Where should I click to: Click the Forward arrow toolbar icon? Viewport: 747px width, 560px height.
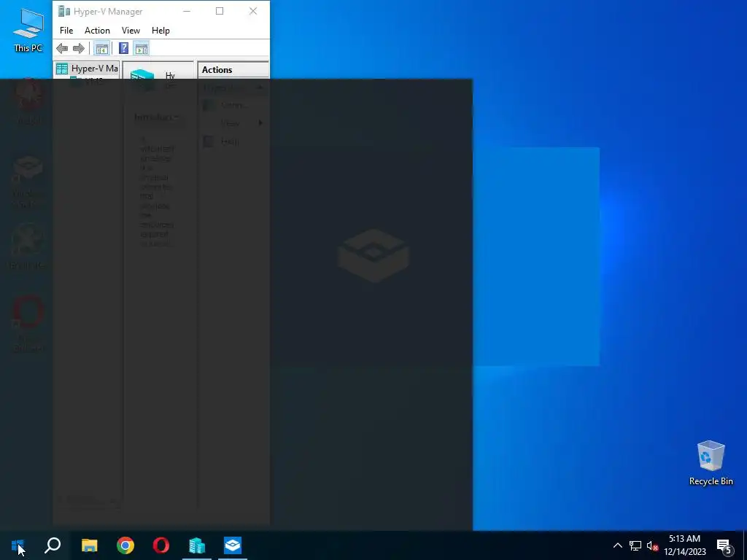79,48
